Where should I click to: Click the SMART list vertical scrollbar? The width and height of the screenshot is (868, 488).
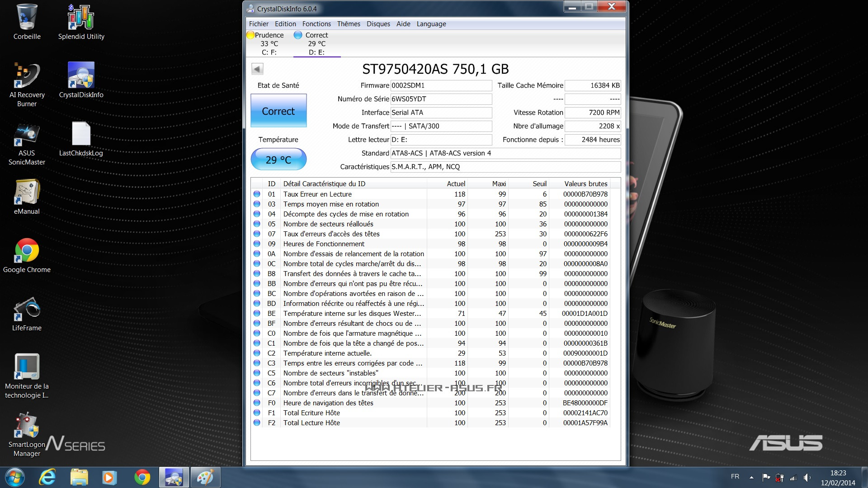tap(616, 316)
